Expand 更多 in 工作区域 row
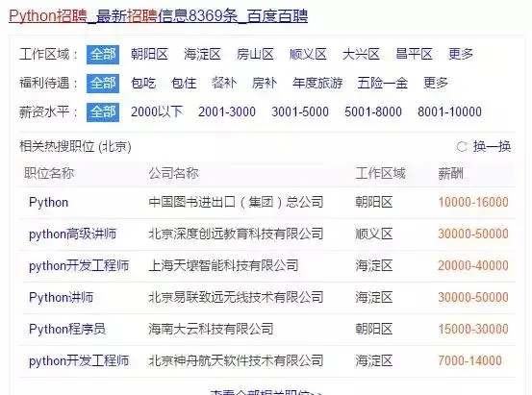 (x=461, y=54)
